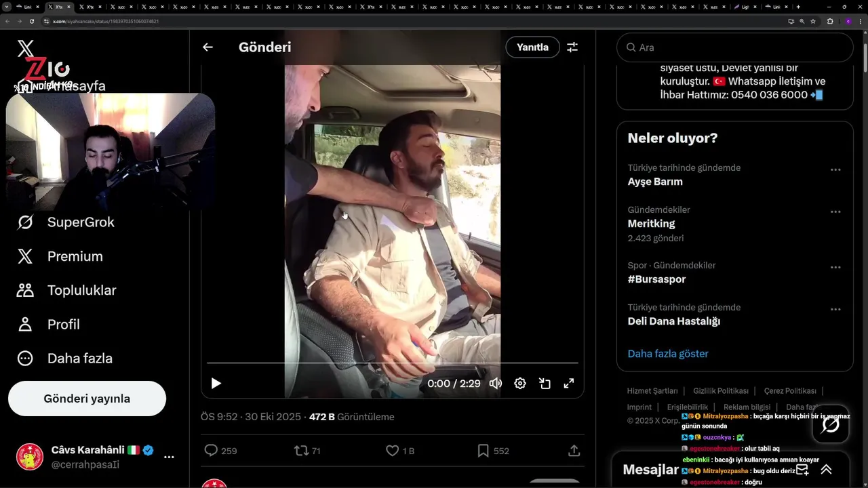Click the browser forward arrow
Image resolution: width=868 pixels, height=488 pixels.
[20, 21]
